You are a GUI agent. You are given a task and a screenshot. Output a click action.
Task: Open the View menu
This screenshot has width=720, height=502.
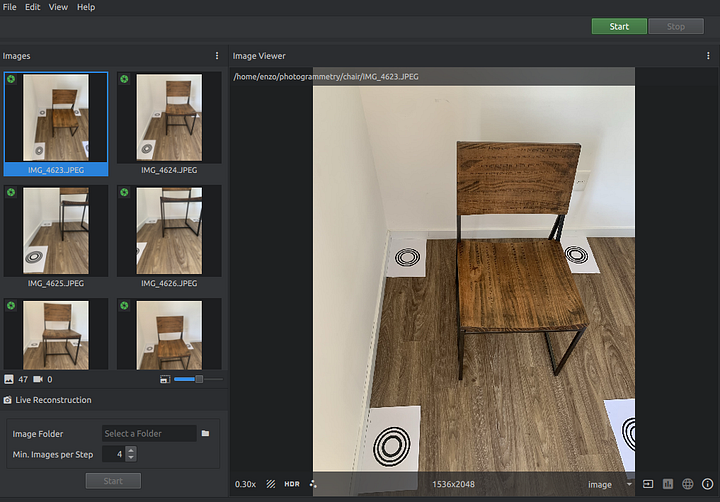[x=58, y=7]
